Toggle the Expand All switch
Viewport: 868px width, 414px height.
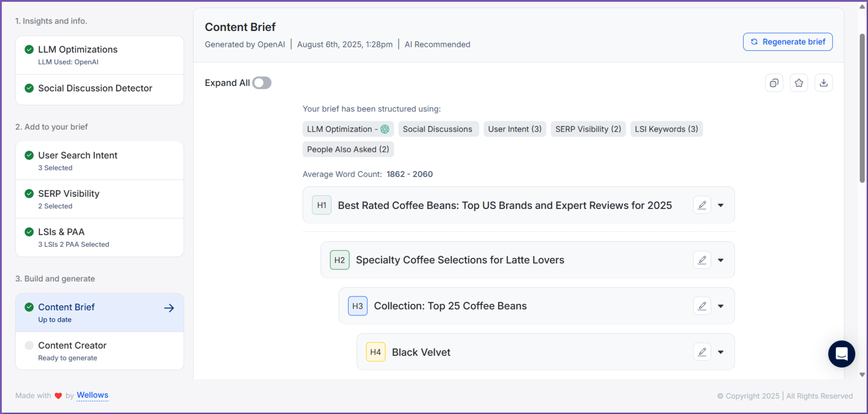(262, 83)
